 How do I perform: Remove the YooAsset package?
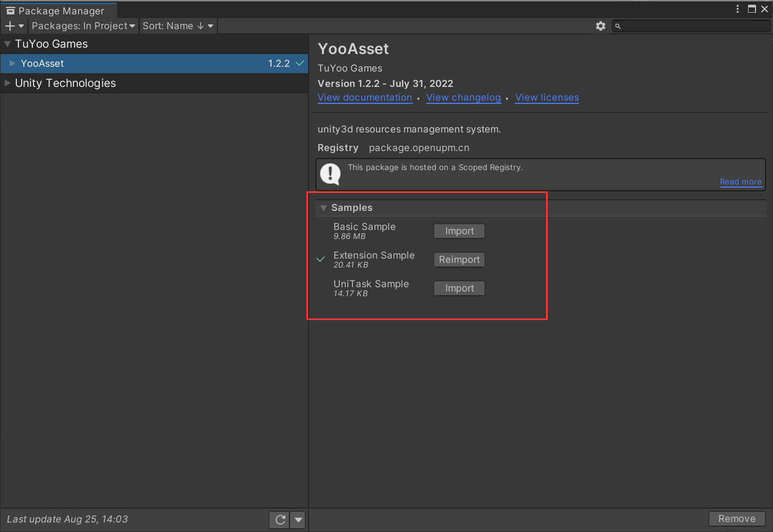737,519
